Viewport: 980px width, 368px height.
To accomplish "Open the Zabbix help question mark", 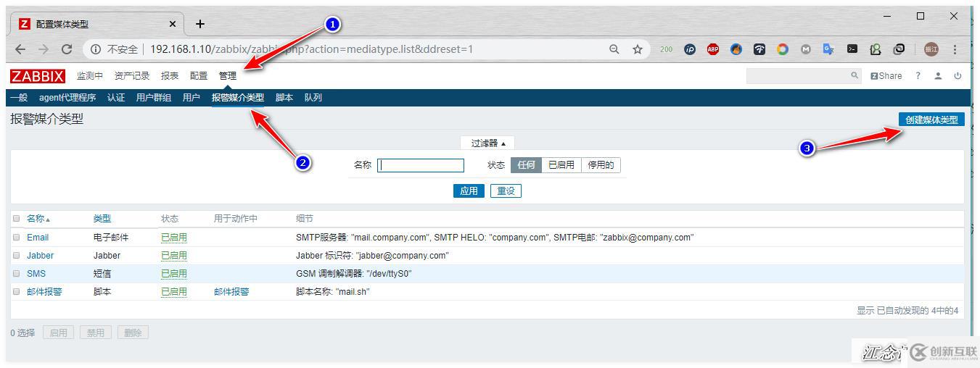I will (x=918, y=75).
